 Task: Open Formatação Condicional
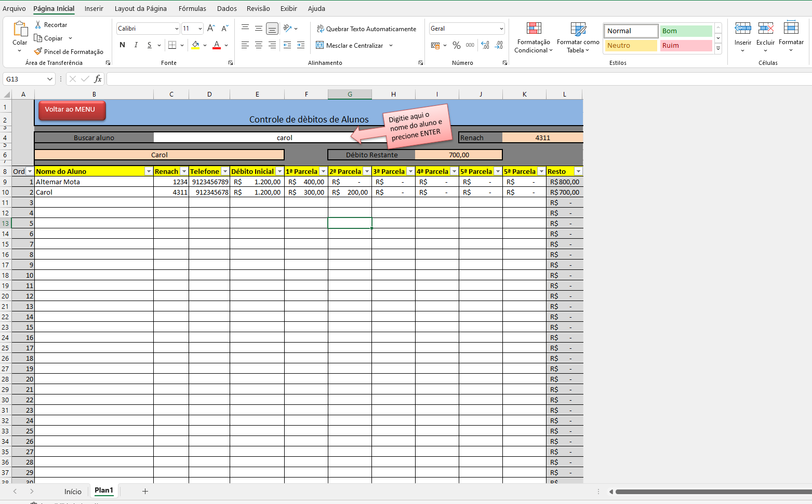[x=534, y=37]
